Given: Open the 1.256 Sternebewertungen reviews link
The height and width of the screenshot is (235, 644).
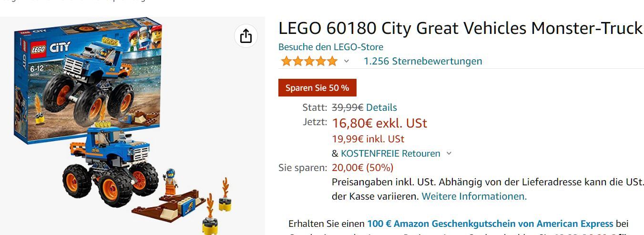Looking at the screenshot, I should click(x=423, y=61).
